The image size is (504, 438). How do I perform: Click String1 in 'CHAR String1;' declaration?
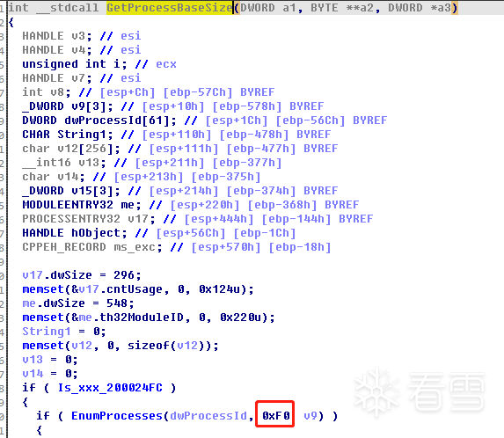click(82, 135)
